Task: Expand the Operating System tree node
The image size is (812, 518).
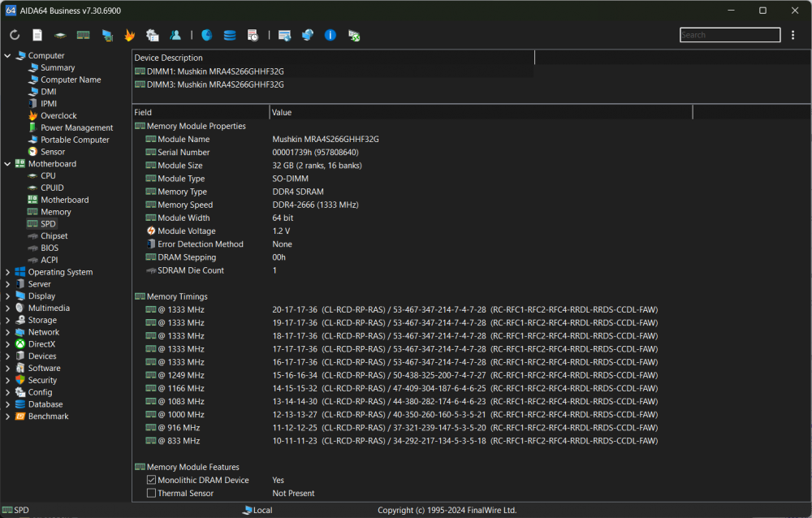Action: point(7,272)
